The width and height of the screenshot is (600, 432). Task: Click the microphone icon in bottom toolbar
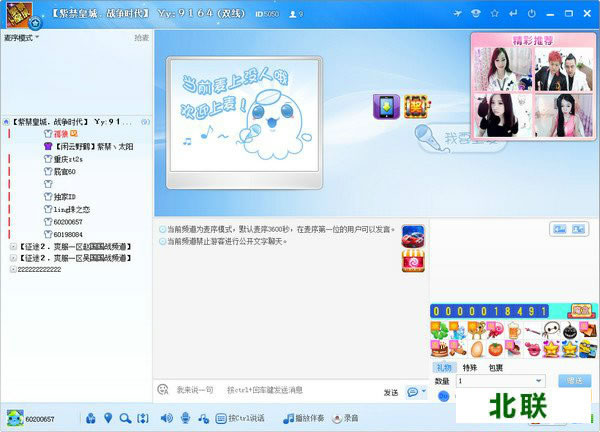185,418
